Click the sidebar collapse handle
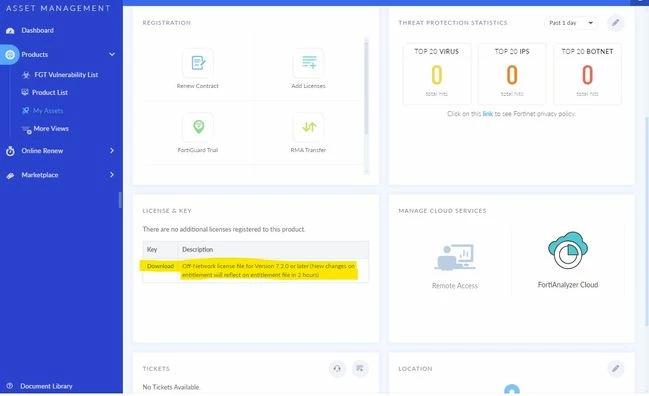Image resolution: width=649 pixels, height=396 pixels. pos(120,200)
